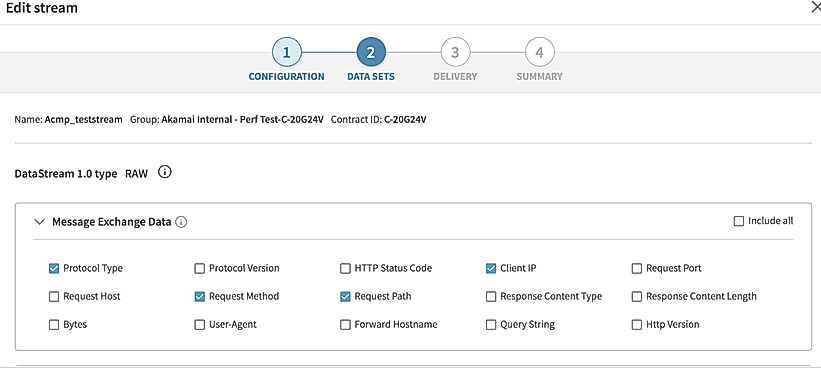The height and width of the screenshot is (368, 821).
Task: Open step 4 Summary circle
Action: click(539, 52)
